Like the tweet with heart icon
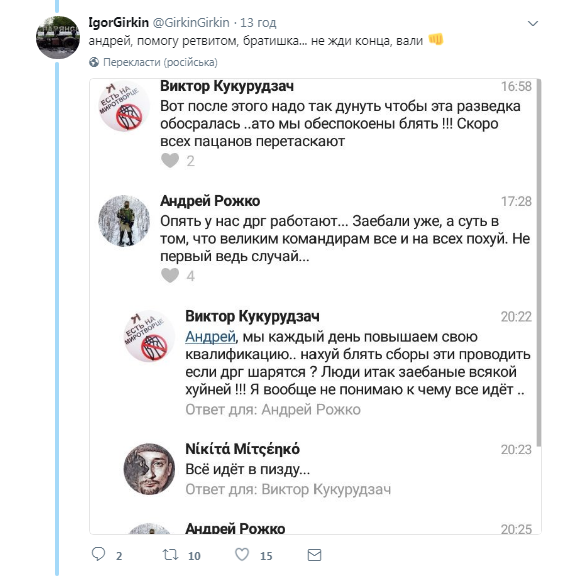 tap(242, 555)
